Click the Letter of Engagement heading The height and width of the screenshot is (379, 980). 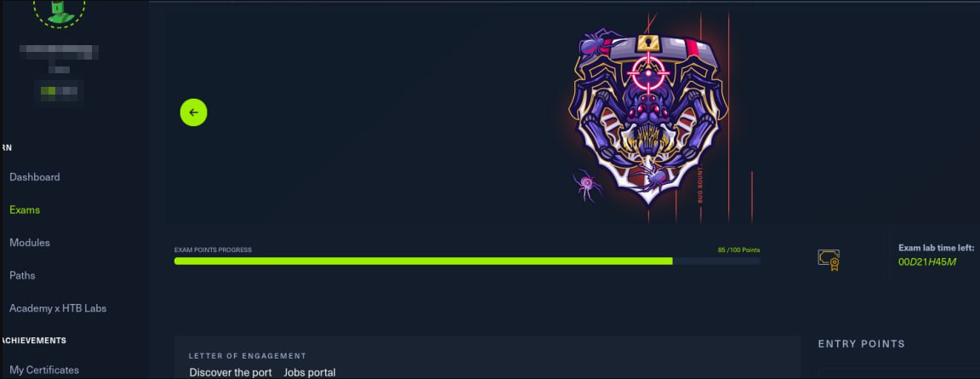click(248, 356)
